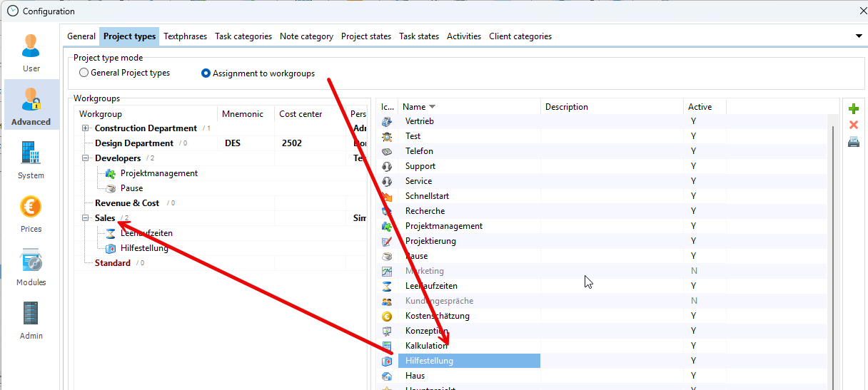The image size is (868, 390).
Task: Switch to the Project states tab
Action: tap(365, 36)
